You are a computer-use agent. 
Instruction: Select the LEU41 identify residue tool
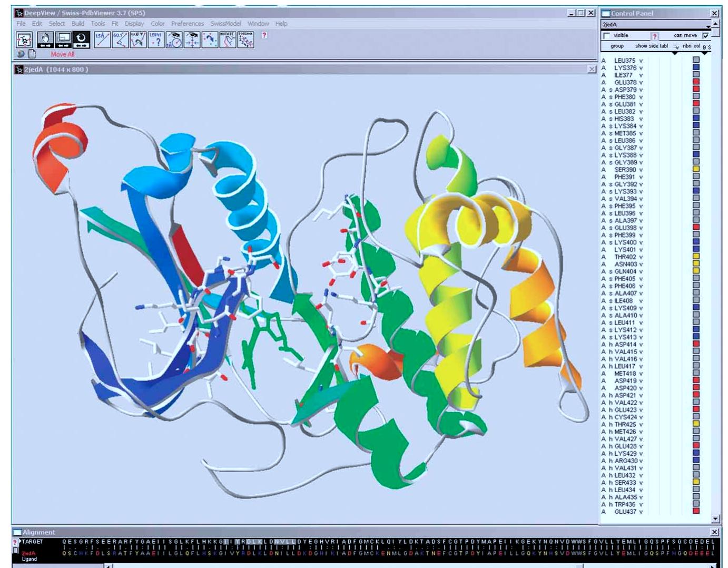coord(156,40)
